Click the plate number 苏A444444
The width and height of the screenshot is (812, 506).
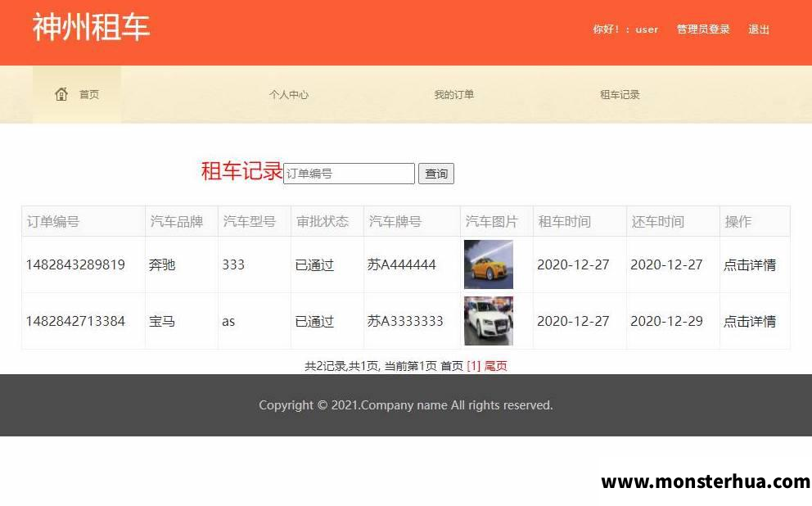pos(401,264)
